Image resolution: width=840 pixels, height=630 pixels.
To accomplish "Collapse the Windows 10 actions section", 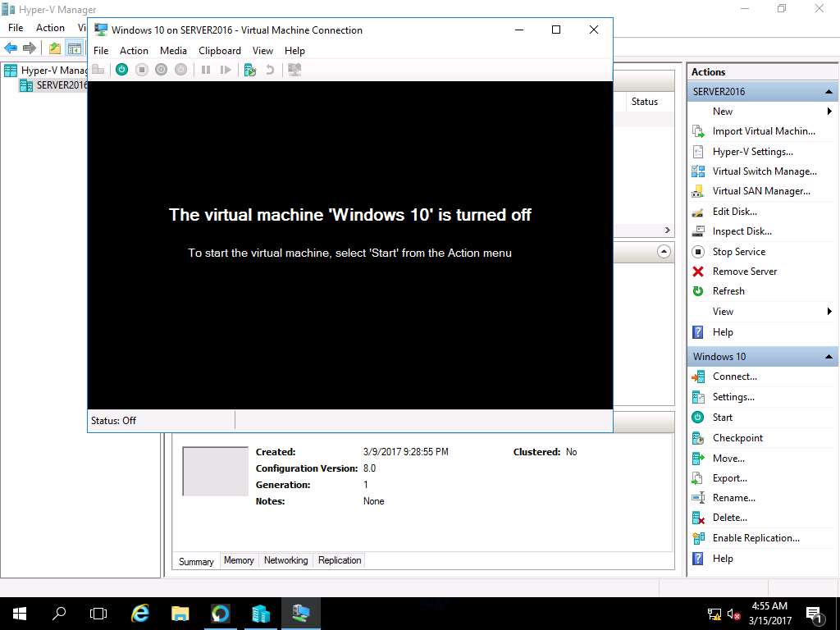I will click(x=829, y=357).
